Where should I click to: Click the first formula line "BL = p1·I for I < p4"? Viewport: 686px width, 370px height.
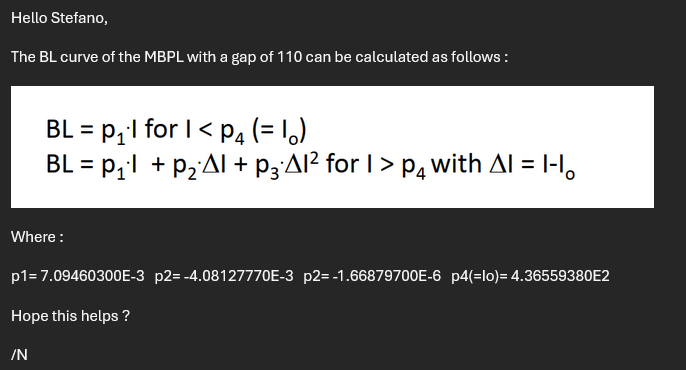(x=176, y=130)
